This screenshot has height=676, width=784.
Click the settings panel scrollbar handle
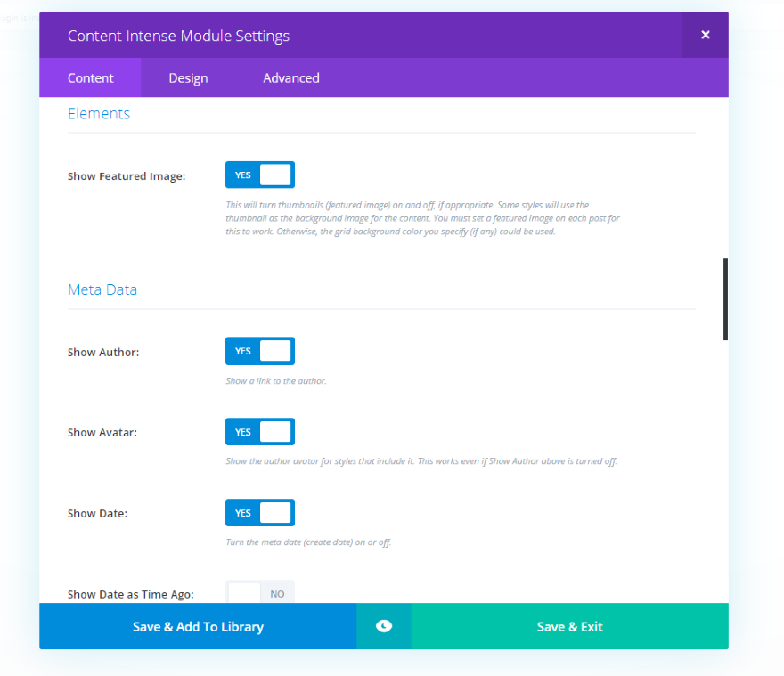(725, 299)
